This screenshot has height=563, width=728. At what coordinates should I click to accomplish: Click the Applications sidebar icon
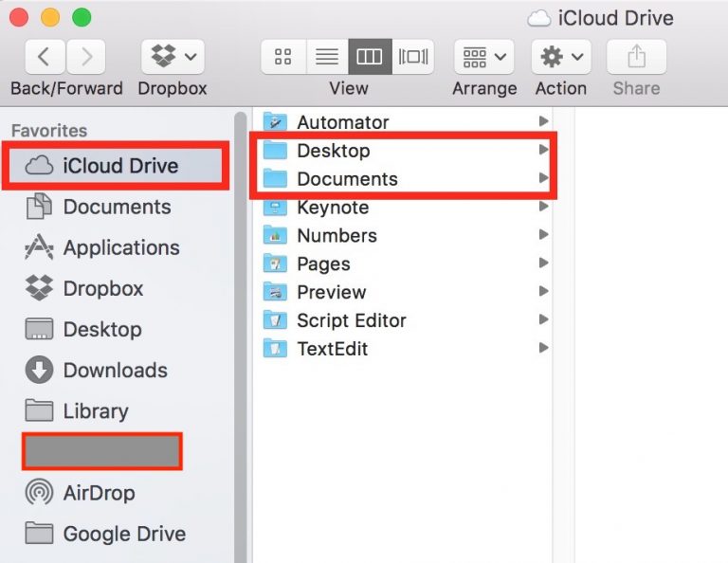pos(39,247)
